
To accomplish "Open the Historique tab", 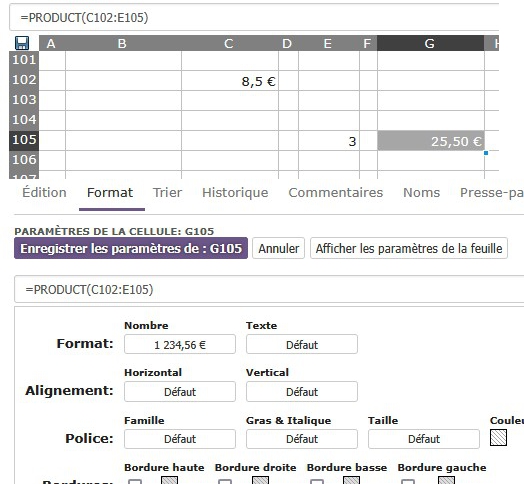I will 235,193.
